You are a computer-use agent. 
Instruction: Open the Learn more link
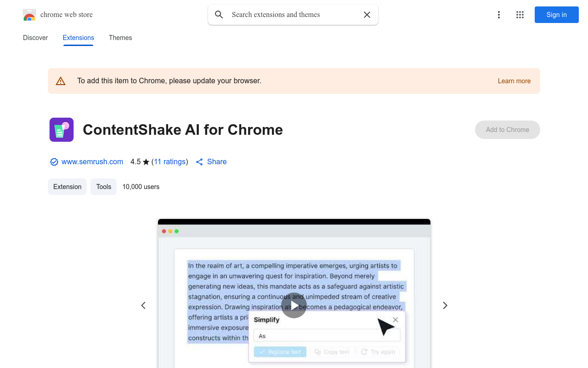[514, 81]
